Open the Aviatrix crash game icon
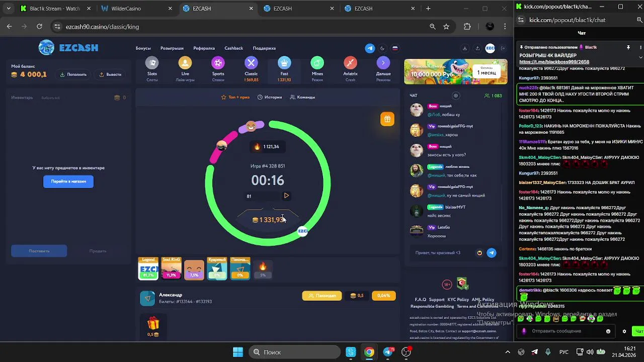Viewport: 644px width, 362px height. [350, 63]
